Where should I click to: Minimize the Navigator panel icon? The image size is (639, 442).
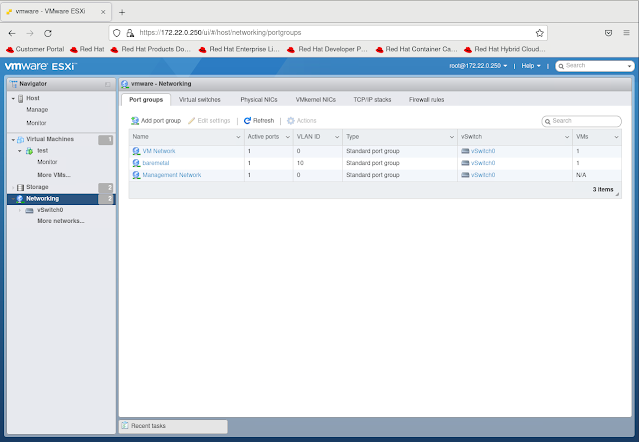(108, 84)
